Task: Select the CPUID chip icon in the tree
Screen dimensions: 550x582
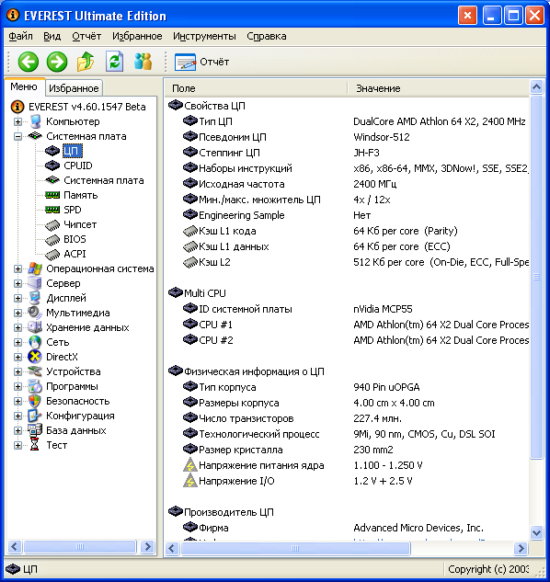Action: tap(52, 166)
